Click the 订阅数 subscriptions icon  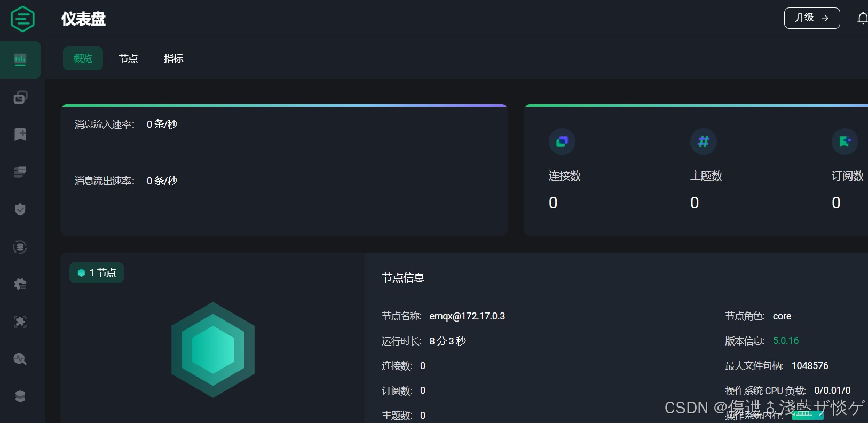pyautogui.click(x=845, y=142)
